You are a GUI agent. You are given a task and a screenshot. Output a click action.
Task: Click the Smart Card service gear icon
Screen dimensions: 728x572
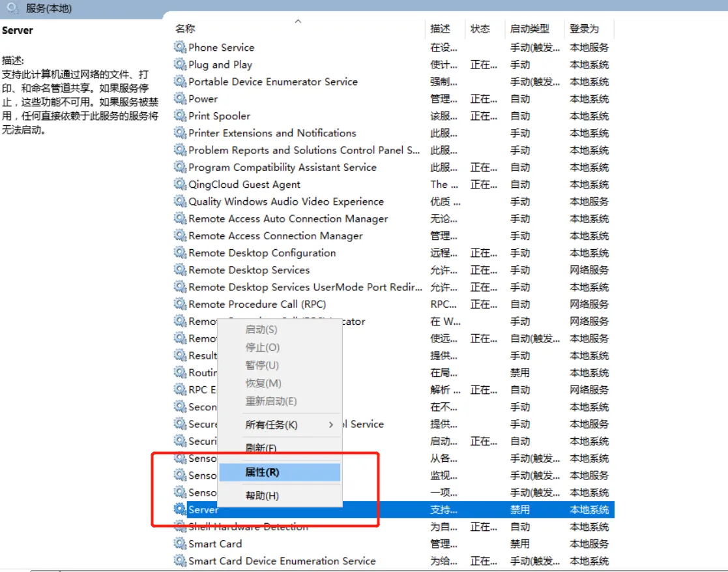click(x=180, y=543)
